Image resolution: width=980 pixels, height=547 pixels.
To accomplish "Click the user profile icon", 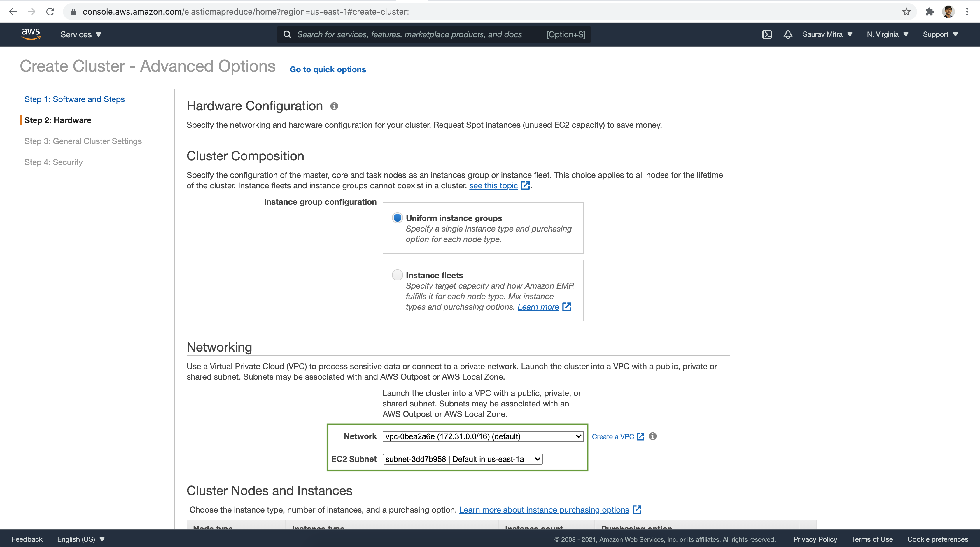I will [x=949, y=11].
